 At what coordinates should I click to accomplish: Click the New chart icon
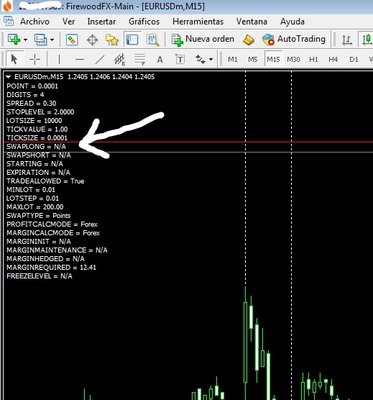(14, 40)
